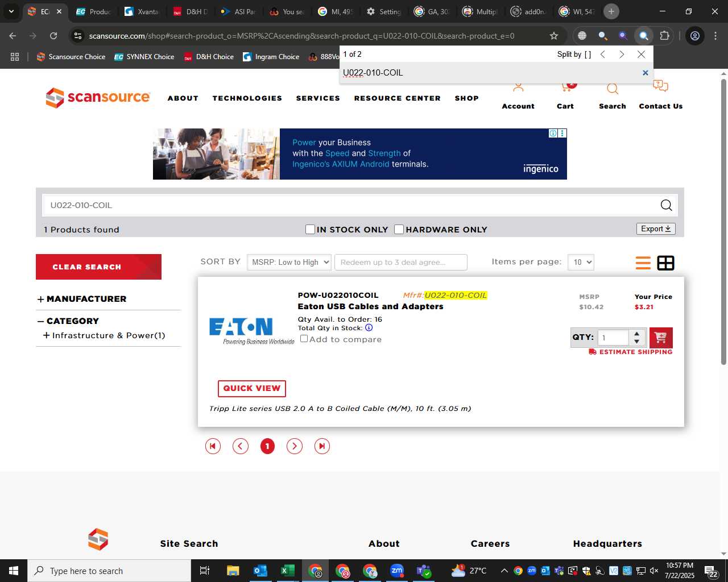Expand the MANUFACTURER filter
This screenshot has width=728, height=582.
click(x=40, y=300)
